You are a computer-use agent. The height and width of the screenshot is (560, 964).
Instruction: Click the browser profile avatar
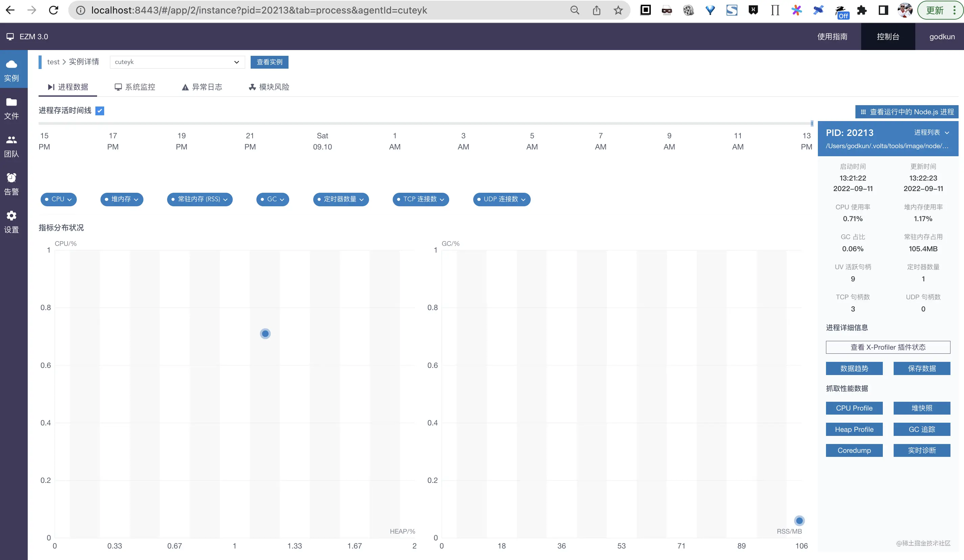coord(905,10)
